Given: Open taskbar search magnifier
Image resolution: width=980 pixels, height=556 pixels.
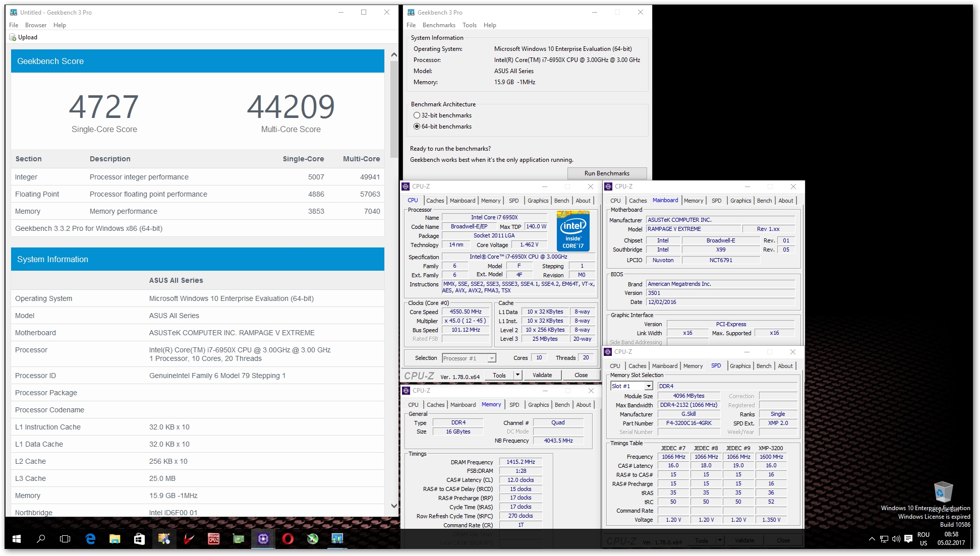Looking at the screenshot, I should coord(41,539).
